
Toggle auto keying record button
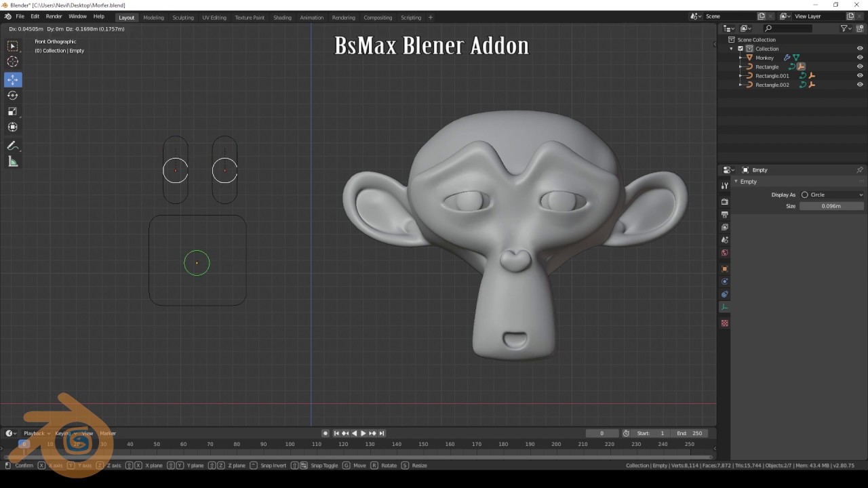[x=325, y=433]
